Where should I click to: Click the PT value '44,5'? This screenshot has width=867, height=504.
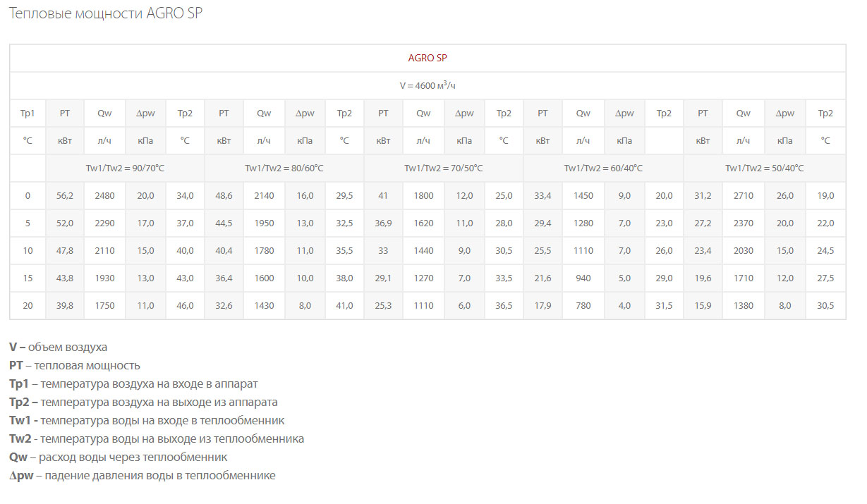224,223
